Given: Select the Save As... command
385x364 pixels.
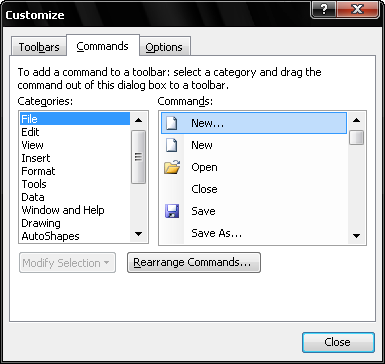Looking at the screenshot, I should point(217,233).
